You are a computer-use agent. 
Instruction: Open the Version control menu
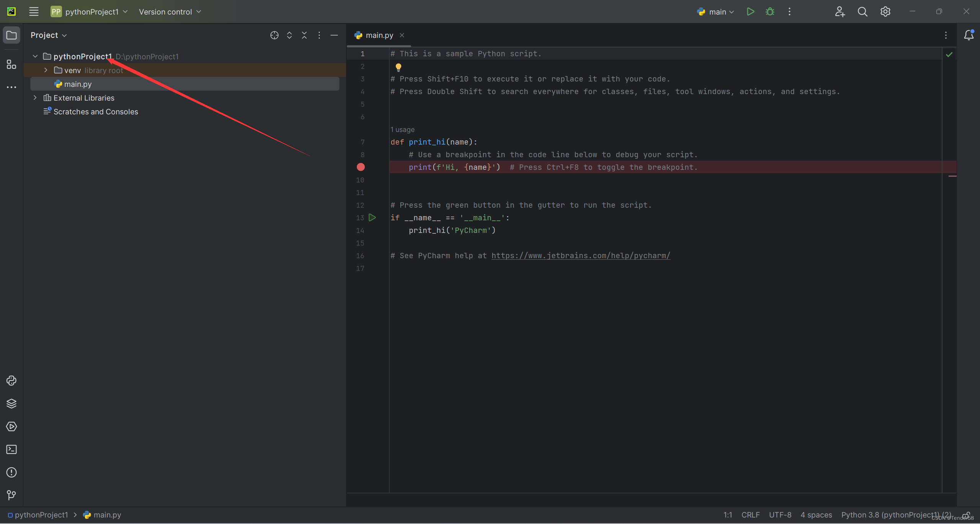pyautogui.click(x=169, y=11)
